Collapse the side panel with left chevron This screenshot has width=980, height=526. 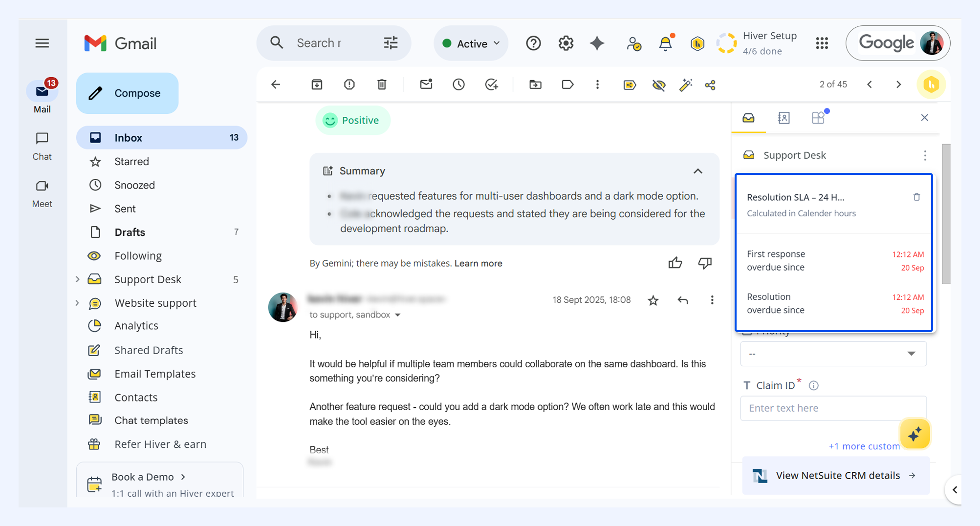(x=955, y=489)
